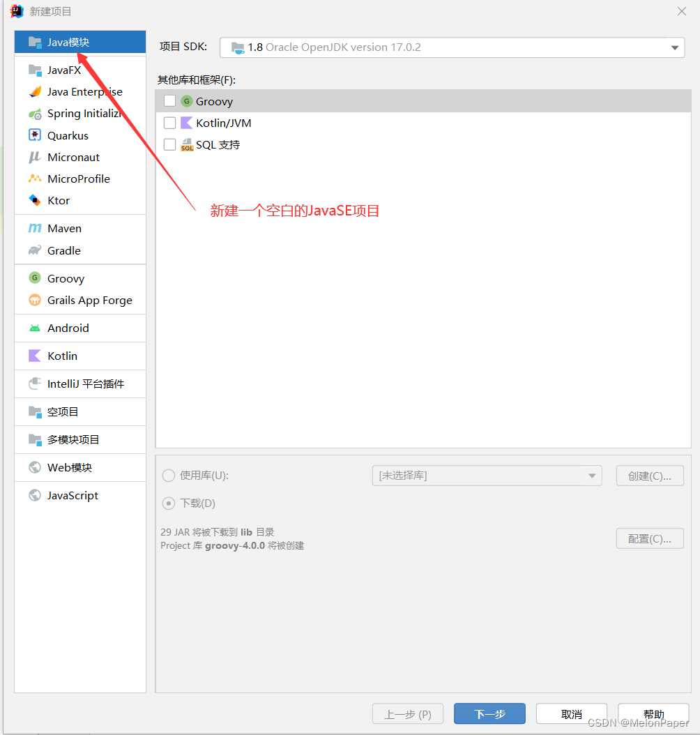The image size is (700, 735).
Task: Choose Java模块 project type
Action: pyautogui.click(x=80, y=42)
